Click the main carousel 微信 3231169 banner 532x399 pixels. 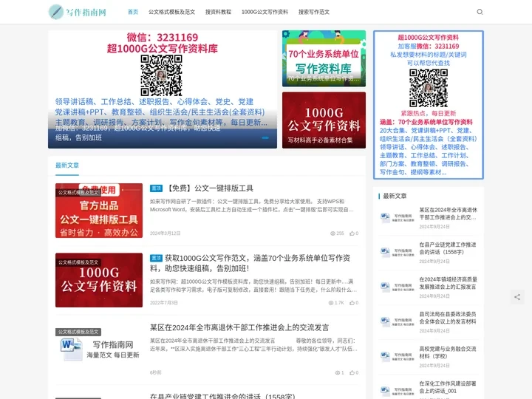(x=163, y=89)
